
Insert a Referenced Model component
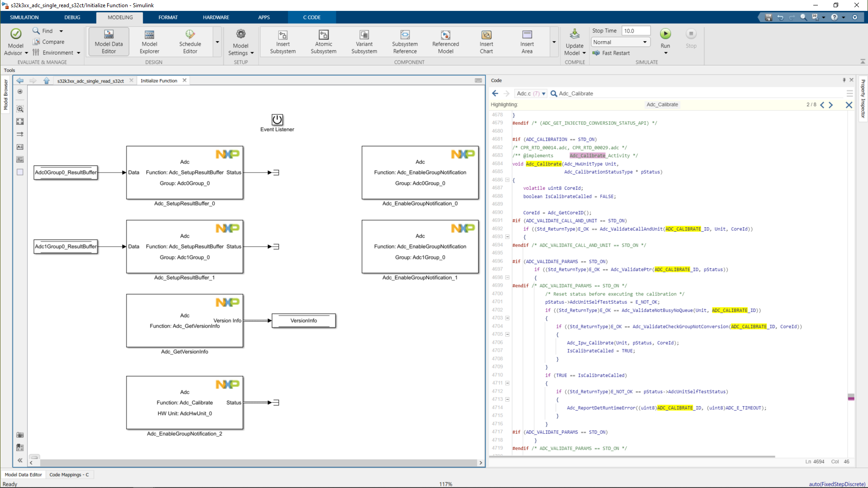tap(445, 41)
